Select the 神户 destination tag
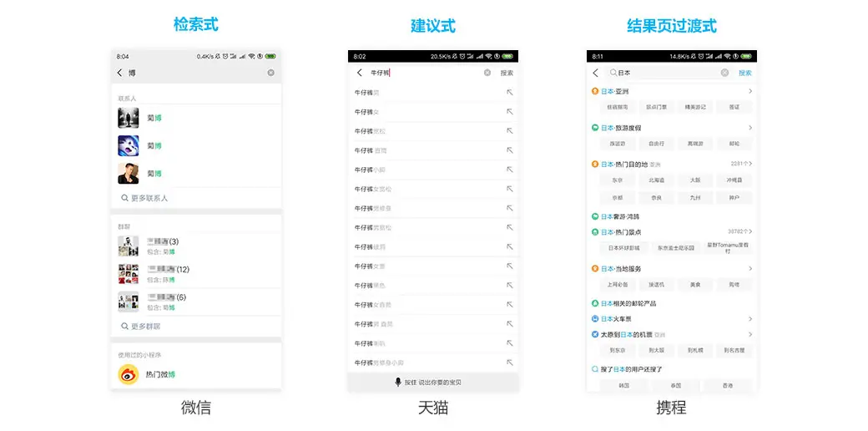 click(734, 197)
